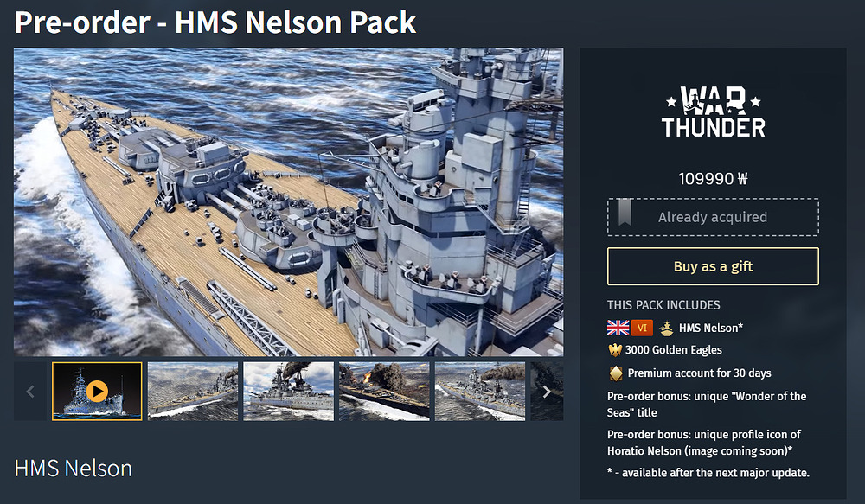865x504 pixels.
Task: Click the HMS Nelson* item text
Action: pyautogui.click(x=710, y=329)
